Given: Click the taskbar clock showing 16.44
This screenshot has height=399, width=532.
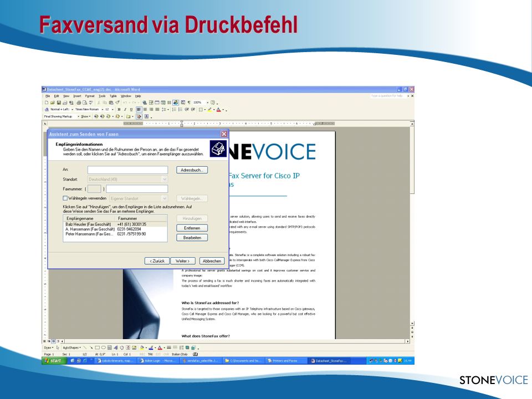Looking at the screenshot, I should coord(407,361).
